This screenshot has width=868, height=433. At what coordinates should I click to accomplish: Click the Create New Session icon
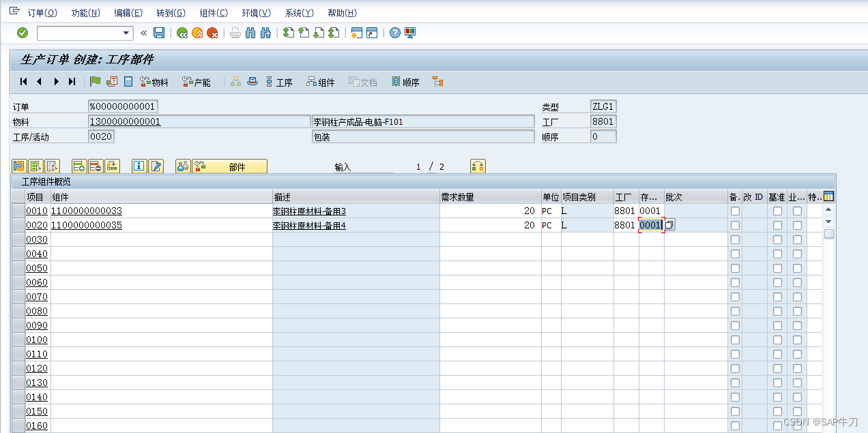(x=356, y=33)
